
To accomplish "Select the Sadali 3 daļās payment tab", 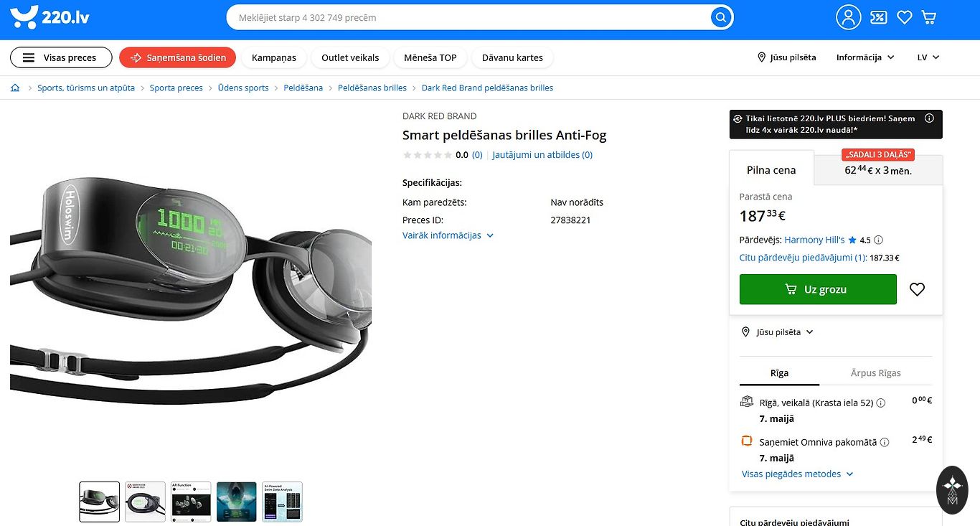I will 877,170.
